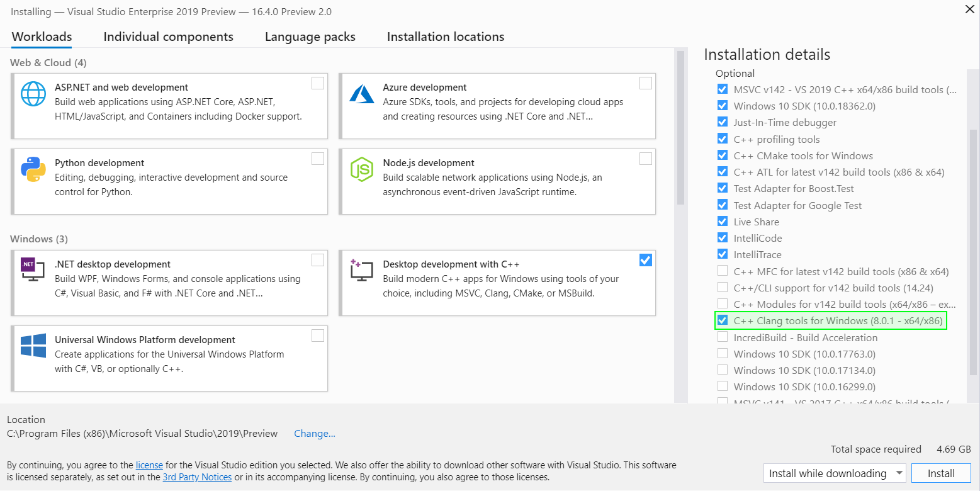The height and width of the screenshot is (491, 980).
Task: Click the Install button
Action: click(941, 473)
